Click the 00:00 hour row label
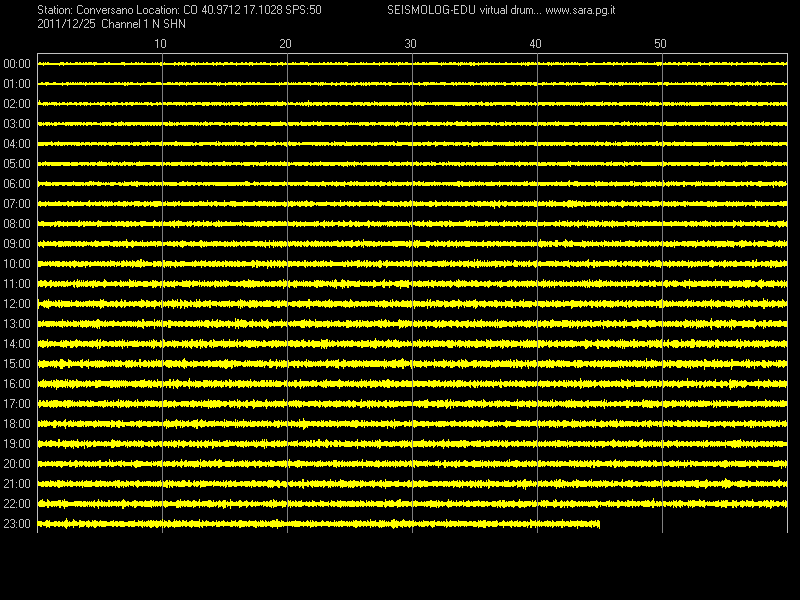 (17, 64)
